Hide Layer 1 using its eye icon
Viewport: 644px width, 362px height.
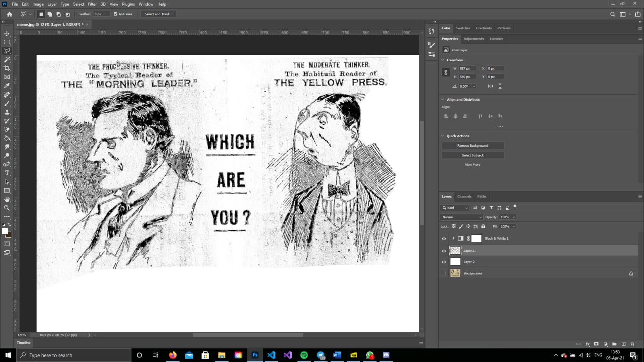click(444, 251)
